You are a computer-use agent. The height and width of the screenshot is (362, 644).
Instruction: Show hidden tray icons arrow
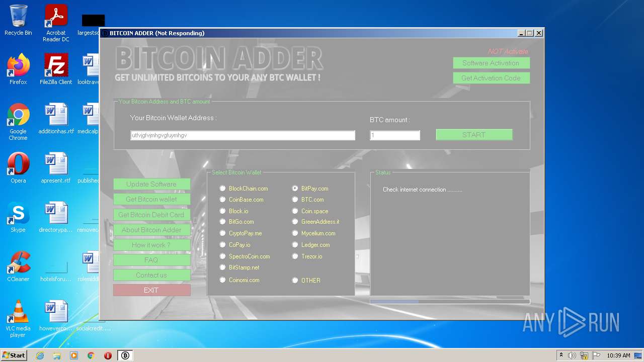[x=561, y=355]
